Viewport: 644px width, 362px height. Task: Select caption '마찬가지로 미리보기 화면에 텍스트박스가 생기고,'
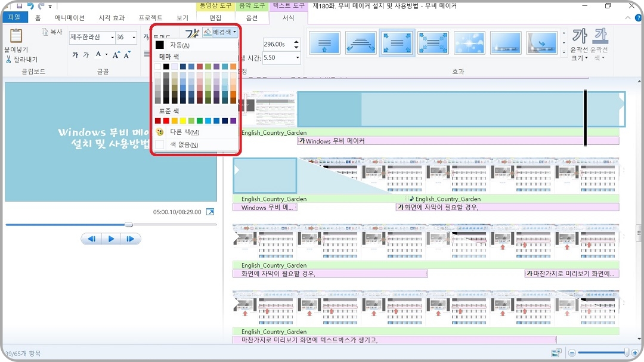point(394,340)
